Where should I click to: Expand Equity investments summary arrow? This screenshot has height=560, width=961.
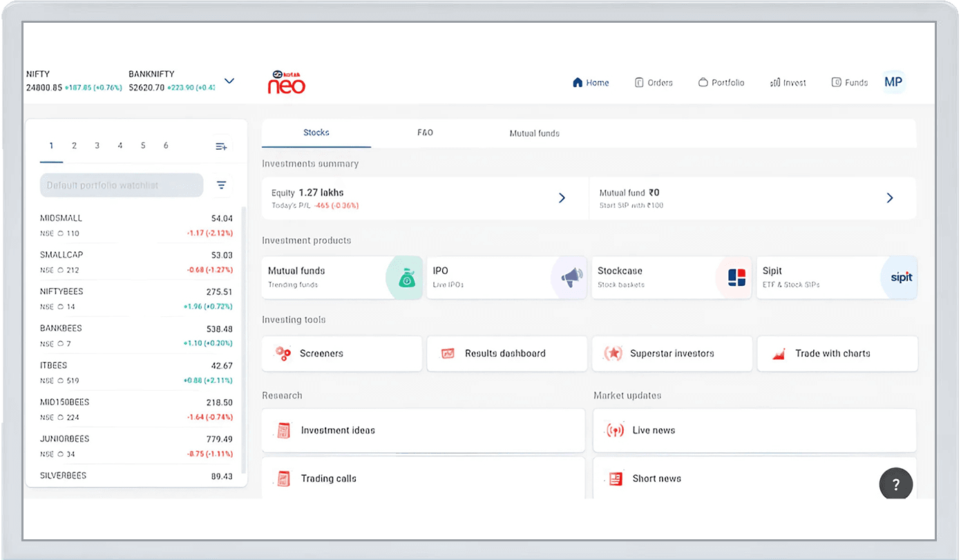(x=562, y=198)
